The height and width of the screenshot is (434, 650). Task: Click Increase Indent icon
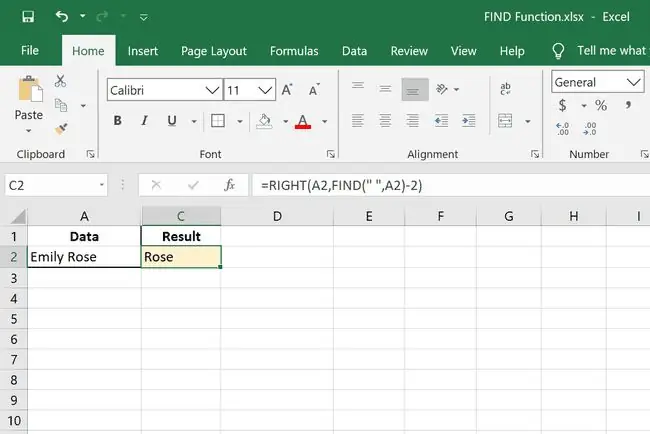click(x=468, y=121)
